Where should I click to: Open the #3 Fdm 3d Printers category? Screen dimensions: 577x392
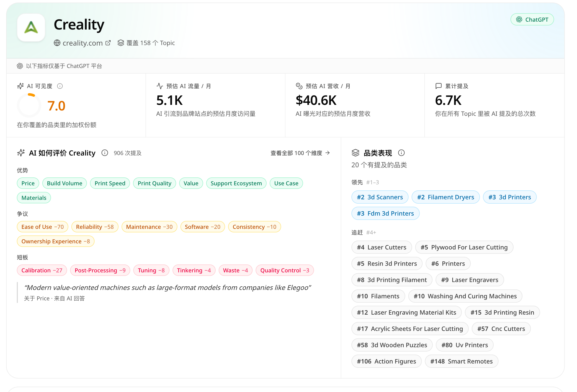click(x=385, y=213)
